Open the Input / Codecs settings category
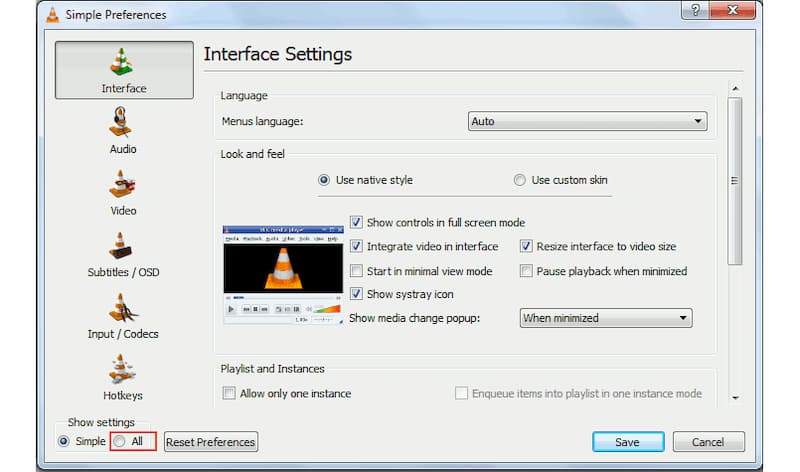The height and width of the screenshot is (472, 800). pyautogui.click(x=123, y=316)
